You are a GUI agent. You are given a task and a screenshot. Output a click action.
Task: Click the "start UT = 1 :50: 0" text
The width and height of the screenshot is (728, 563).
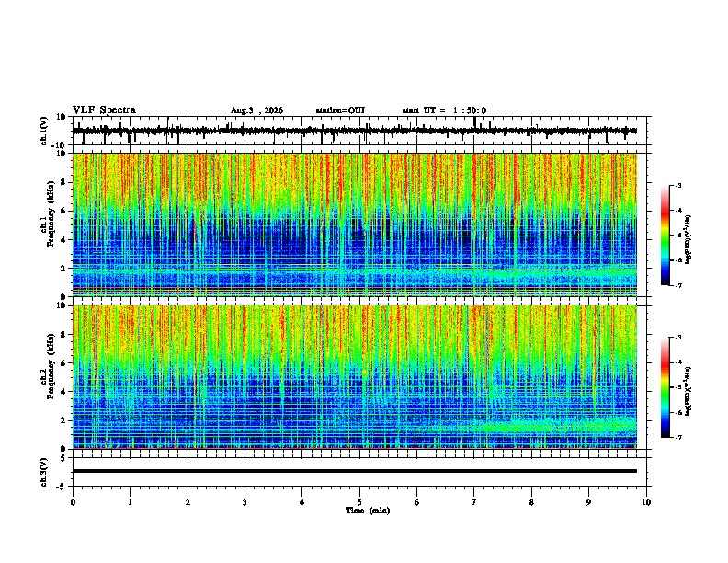click(x=444, y=110)
